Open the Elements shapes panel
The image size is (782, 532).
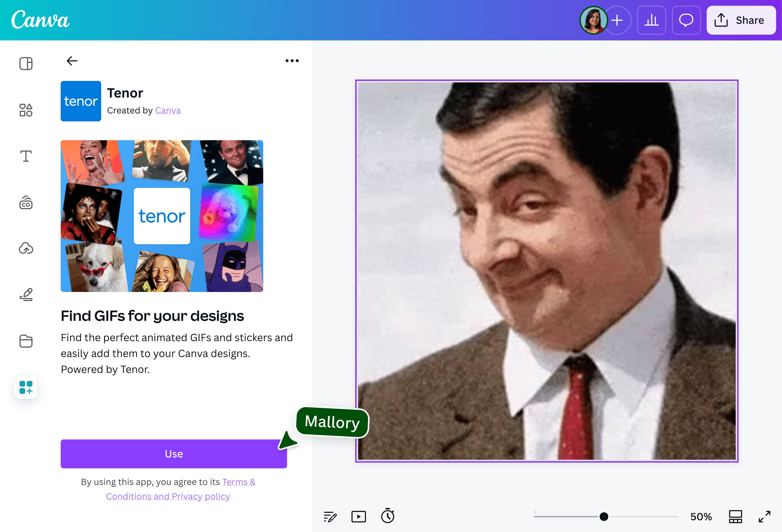click(26, 110)
